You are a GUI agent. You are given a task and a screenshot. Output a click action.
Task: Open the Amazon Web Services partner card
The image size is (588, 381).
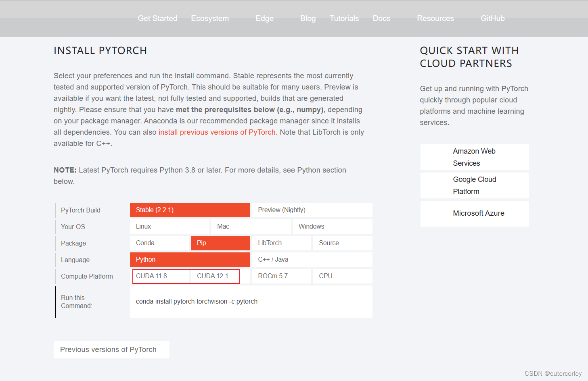coord(475,157)
